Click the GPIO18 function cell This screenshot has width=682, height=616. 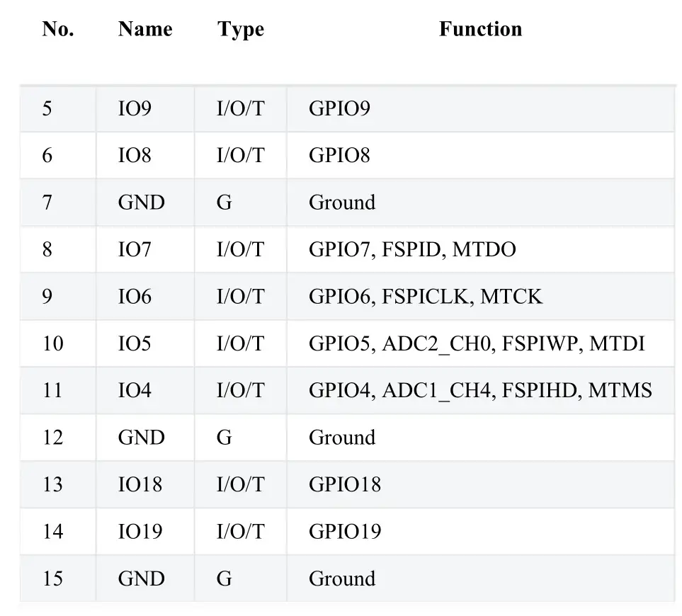(345, 484)
